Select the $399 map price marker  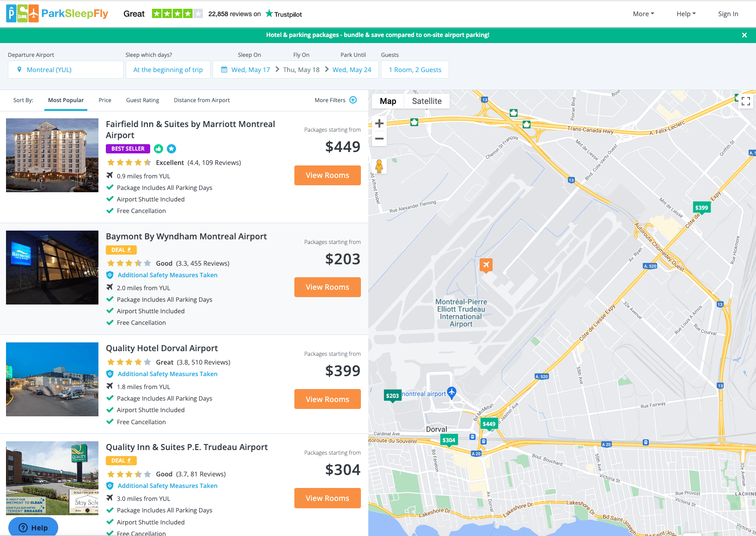click(x=701, y=208)
